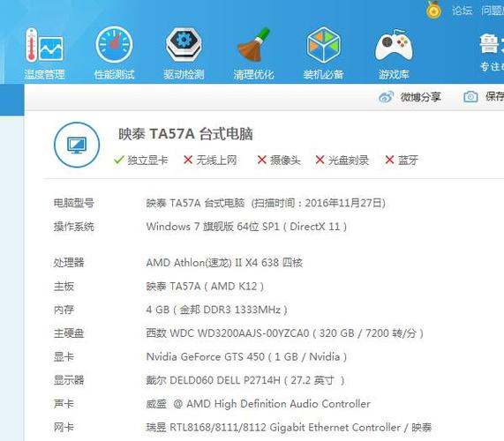Select the 蓝牙 feature label
The image size is (504, 441).
tap(408, 160)
